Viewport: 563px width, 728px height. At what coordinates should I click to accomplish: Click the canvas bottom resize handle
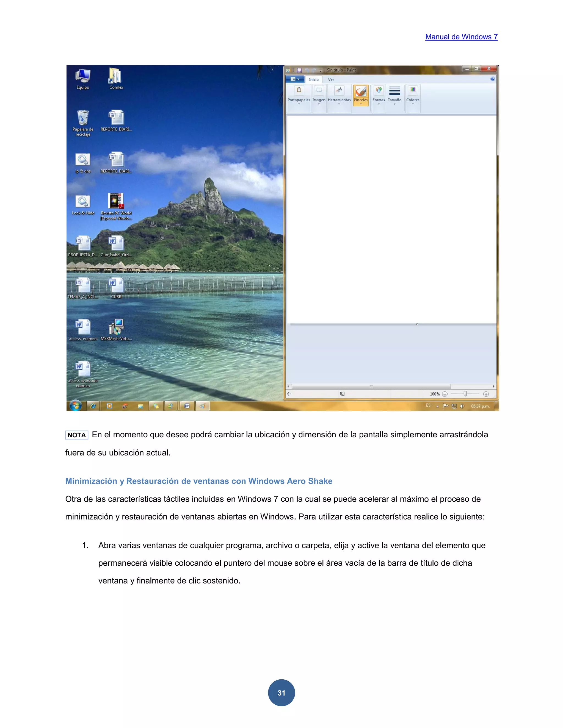417,324
